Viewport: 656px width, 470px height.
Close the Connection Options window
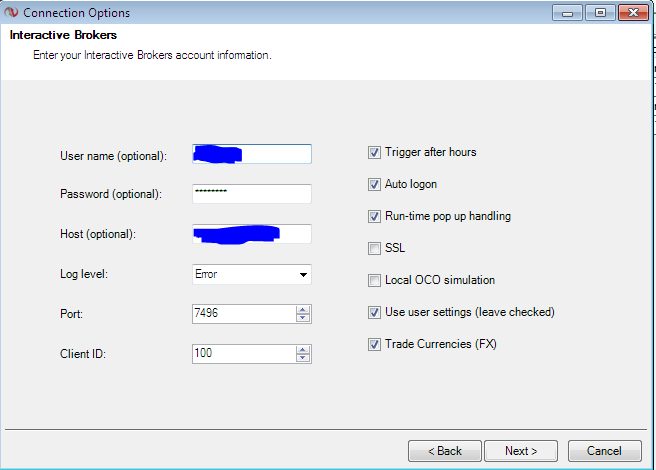(633, 13)
